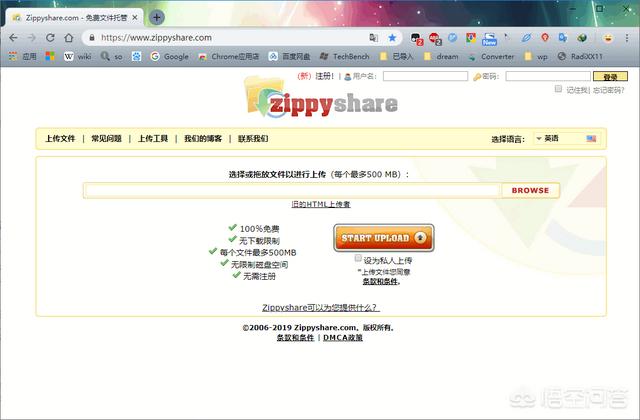Click the 密码 password input field
The image size is (640, 420).
pyautogui.click(x=548, y=76)
